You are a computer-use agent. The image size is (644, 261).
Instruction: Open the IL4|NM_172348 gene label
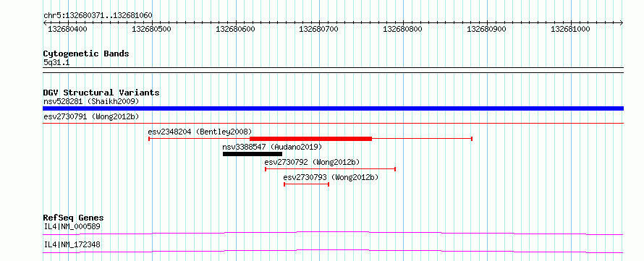(72, 245)
